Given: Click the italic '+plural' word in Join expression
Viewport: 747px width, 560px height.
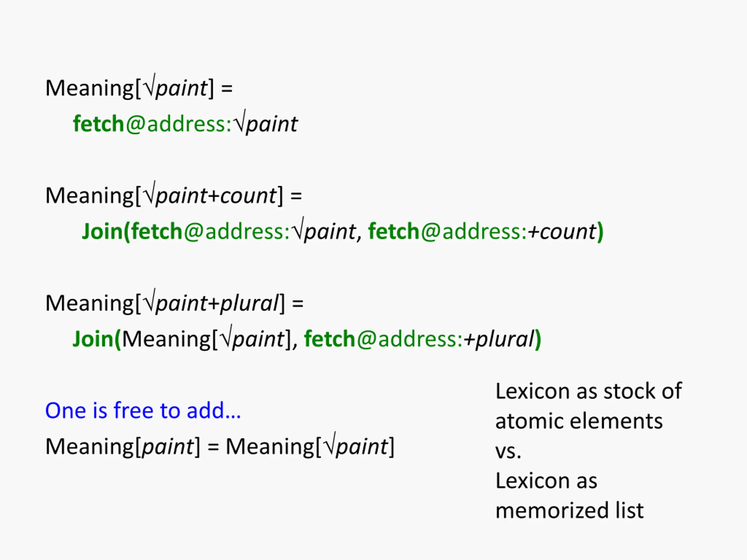Looking at the screenshot, I should (x=499, y=339).
